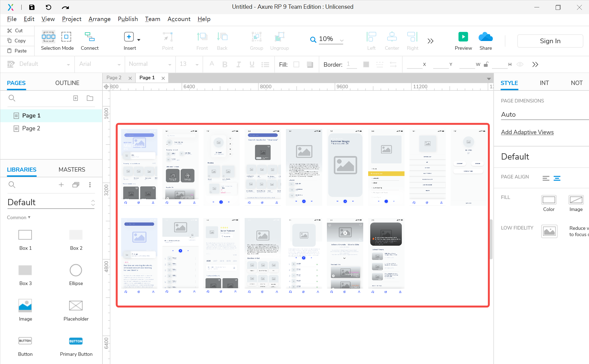The image size is (589, 364).
Task: Expand the font family dropdown
Action: tap(119, 64)
